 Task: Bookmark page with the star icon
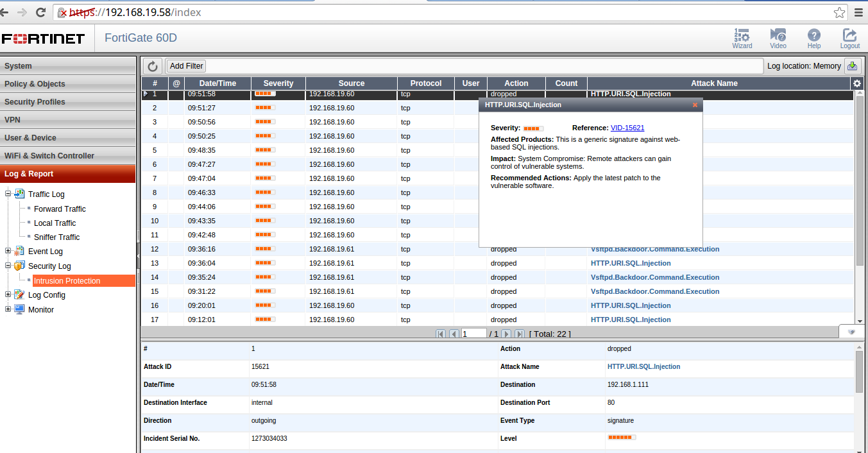coord(839,12)
